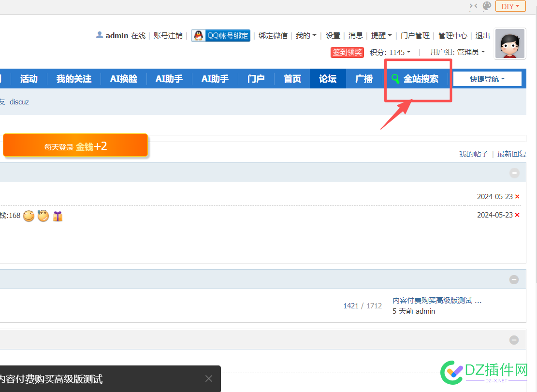Image resolution: width=537 pixels, height=392 pixels.
Task: Click the winking smiley emoji icon
Action: tap(43, 216)
